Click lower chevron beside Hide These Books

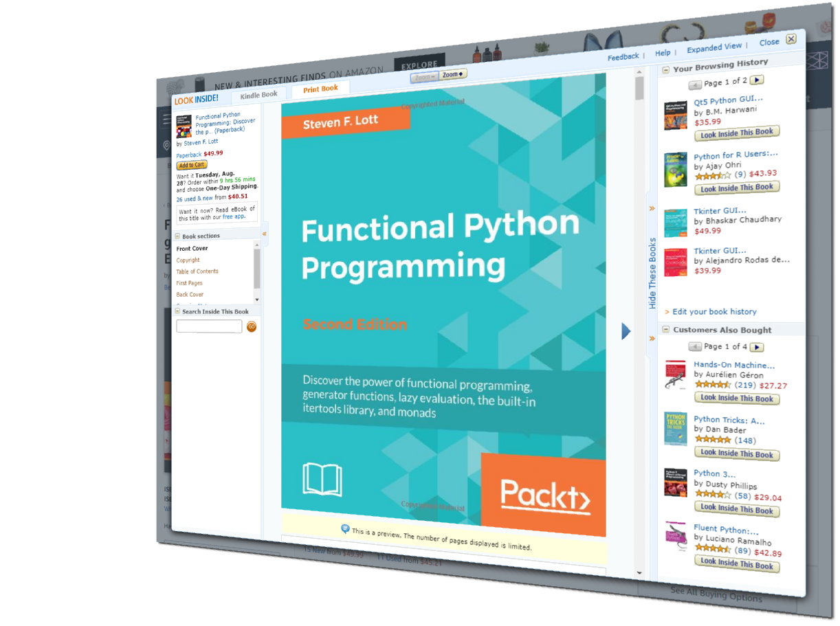pyautogui.click(x=652, y=338)
